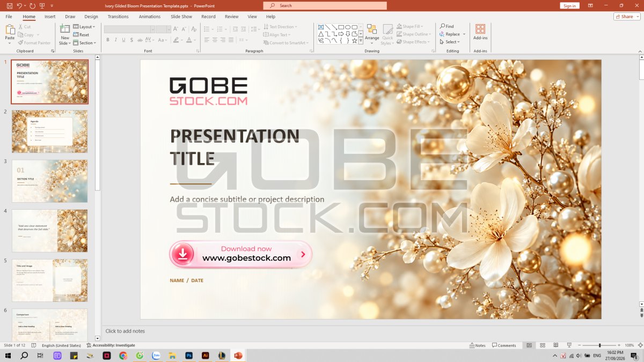
Task: Click the zoom out minus button
Action: point(579,345)
